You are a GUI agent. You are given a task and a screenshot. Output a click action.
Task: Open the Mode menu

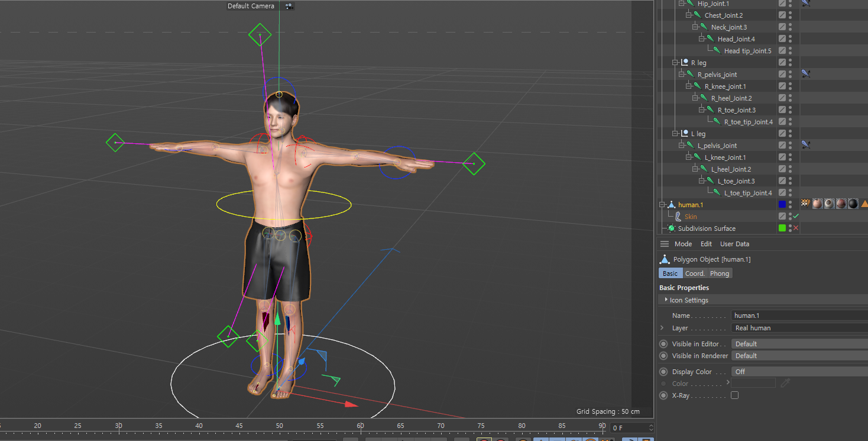pyautogui.click(x=683, y=244)
